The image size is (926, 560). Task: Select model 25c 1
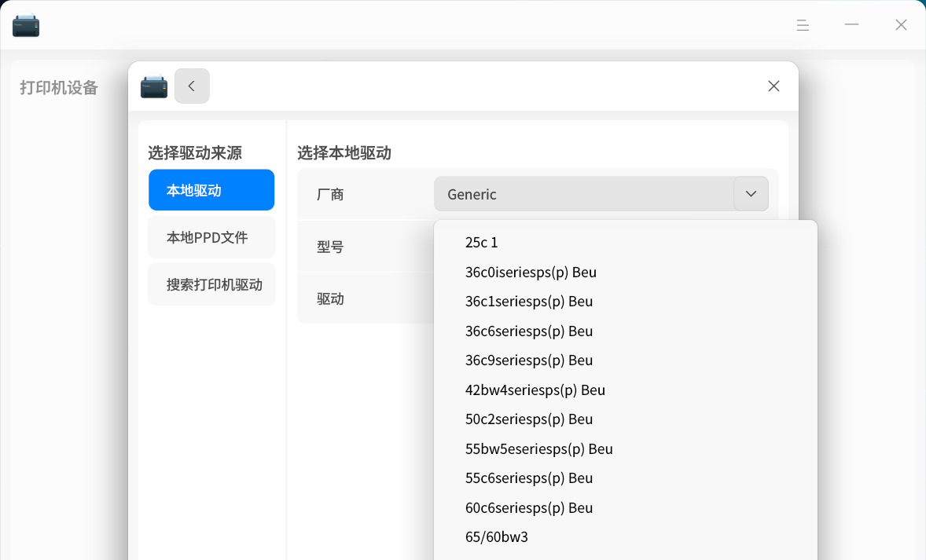click(x=626, y=243)
